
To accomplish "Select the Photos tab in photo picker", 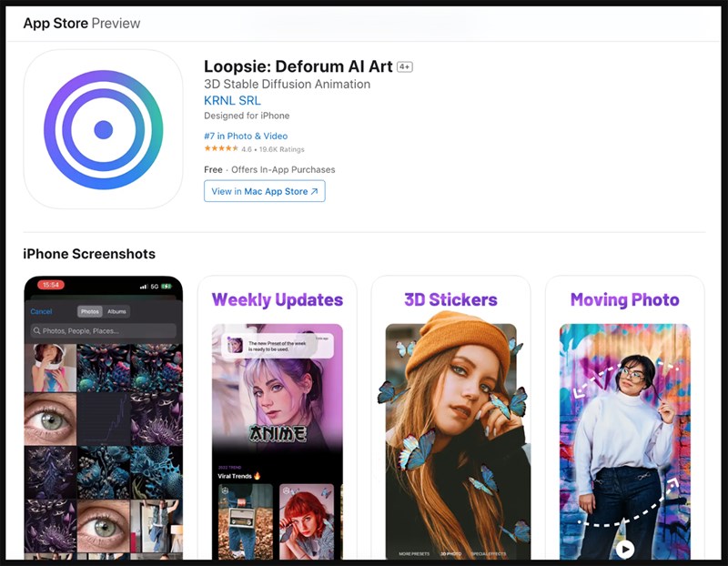I will tap(90, 311).
